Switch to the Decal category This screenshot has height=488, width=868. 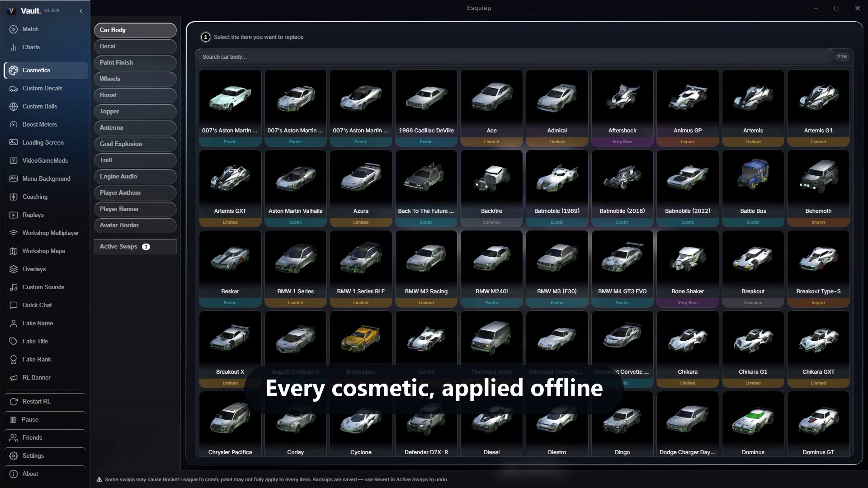coord(135,47)
